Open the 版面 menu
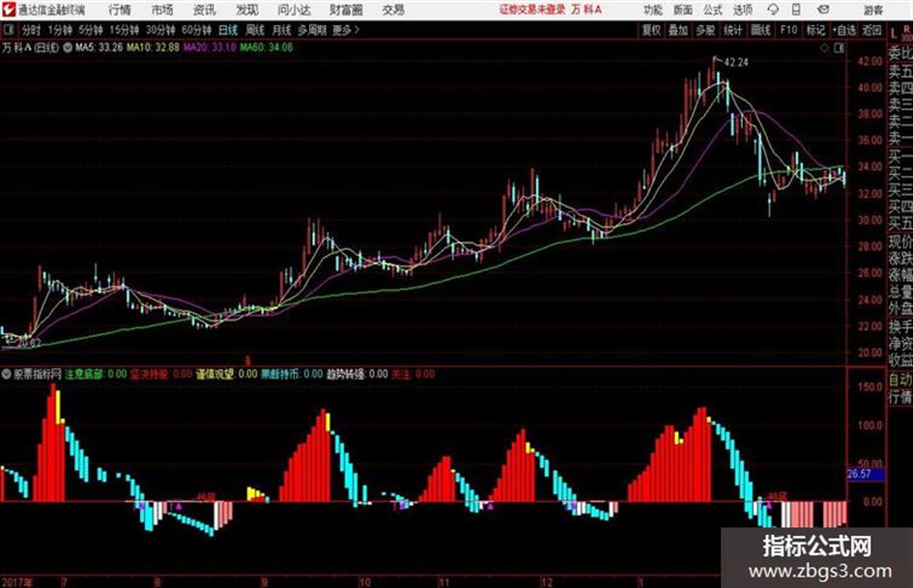This screenshot has height=588, width=913. pos(682,10)
